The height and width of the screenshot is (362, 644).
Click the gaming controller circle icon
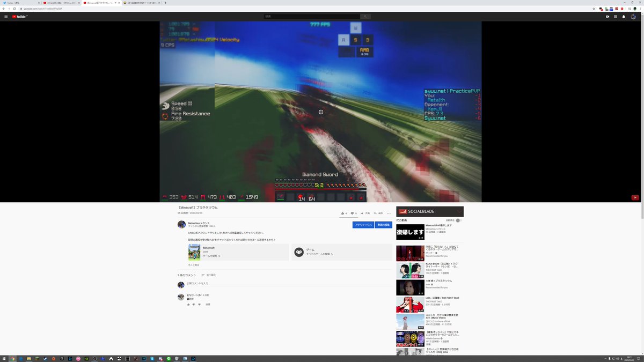[299, 252]
